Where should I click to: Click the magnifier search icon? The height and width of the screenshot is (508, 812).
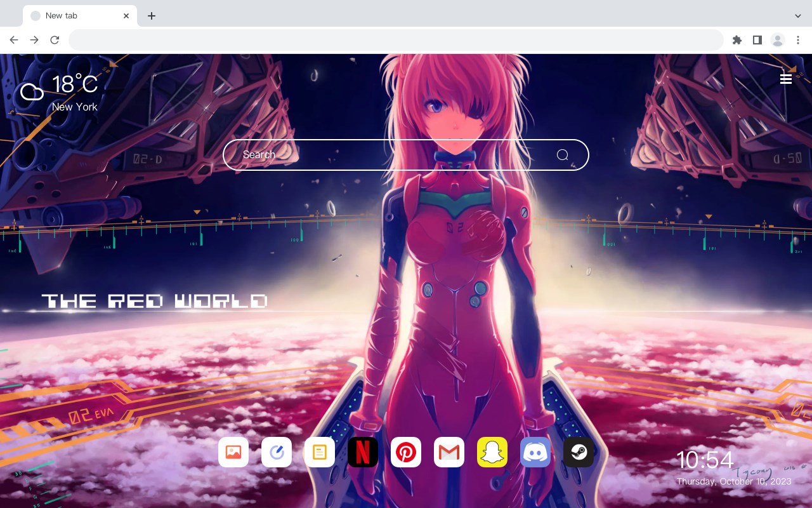coord(563,155)
